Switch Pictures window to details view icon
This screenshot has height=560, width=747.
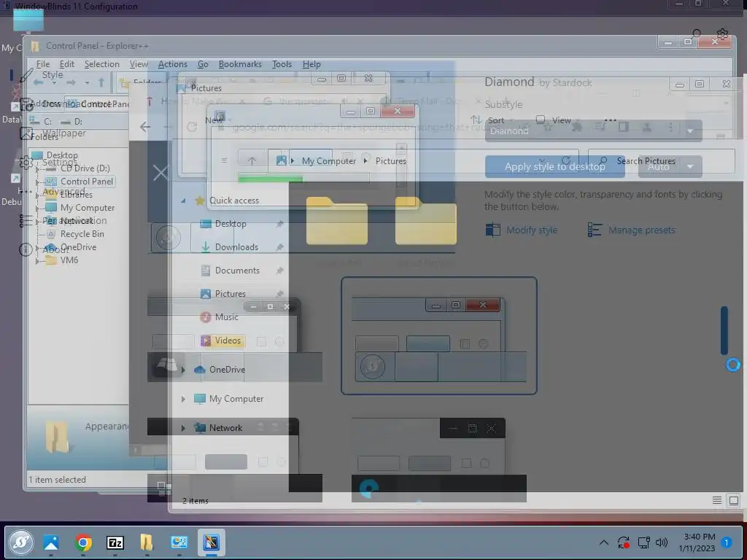pos(717,500)
